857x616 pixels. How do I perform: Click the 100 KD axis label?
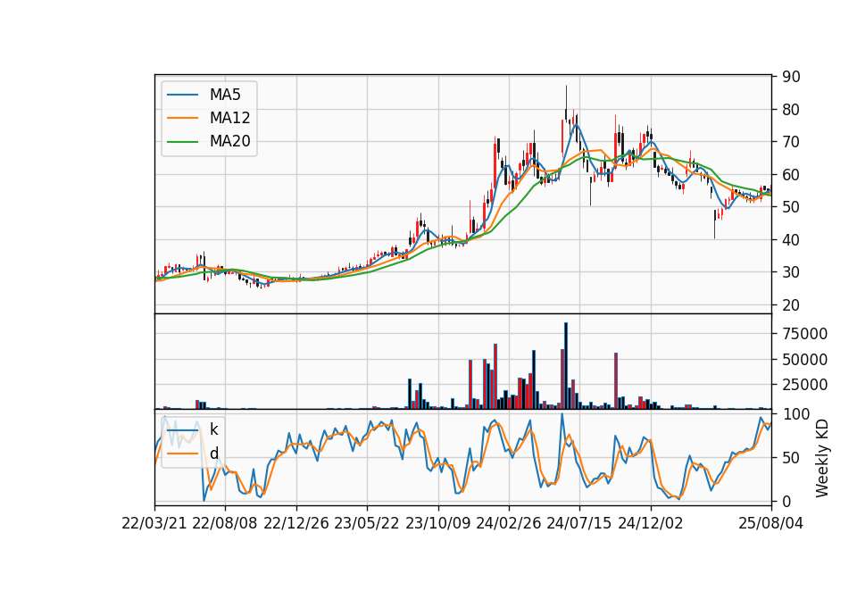(795, 414)
